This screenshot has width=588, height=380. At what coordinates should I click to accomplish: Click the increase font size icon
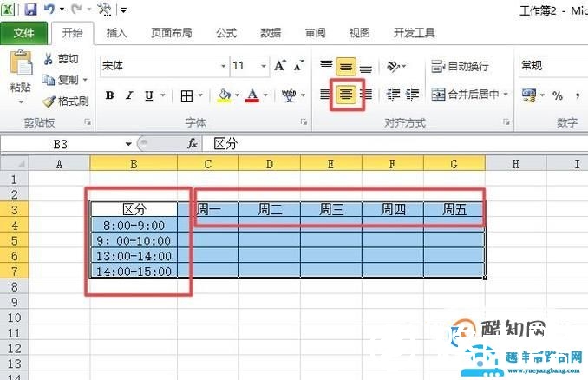click(x=280, y=66)
